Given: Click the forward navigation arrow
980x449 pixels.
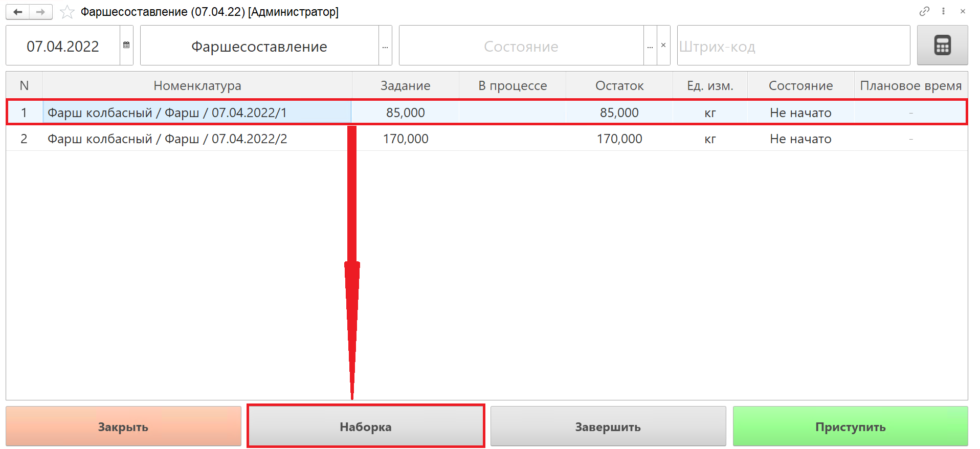Looking at the screenshot, I should (41, 12).
